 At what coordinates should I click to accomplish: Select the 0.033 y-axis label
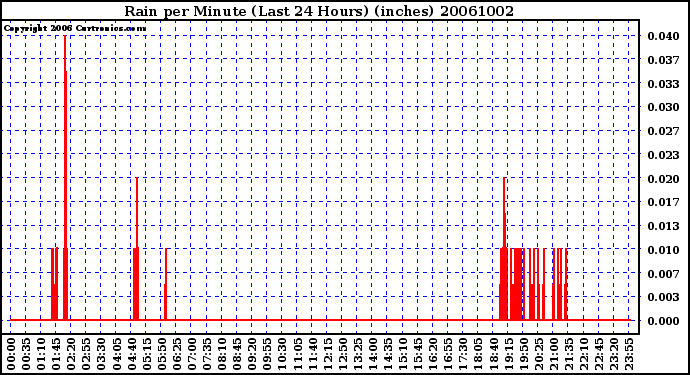point(663,84)
